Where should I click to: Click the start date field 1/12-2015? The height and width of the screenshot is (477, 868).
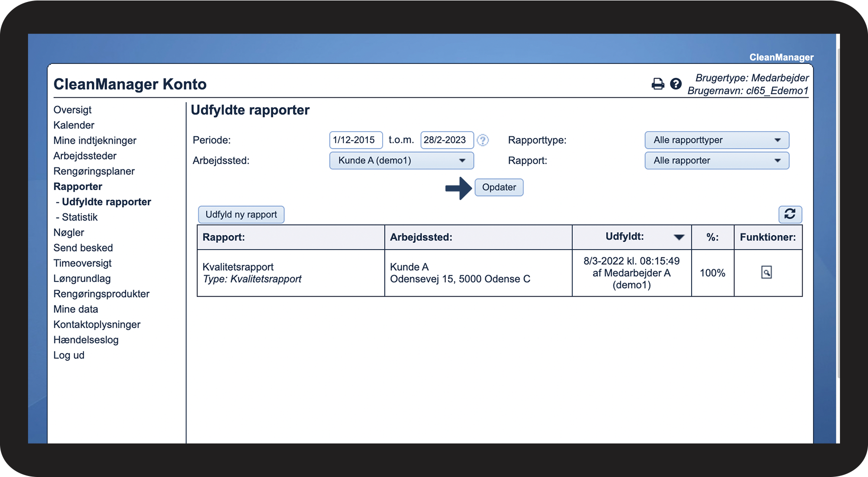pos(355,140)
